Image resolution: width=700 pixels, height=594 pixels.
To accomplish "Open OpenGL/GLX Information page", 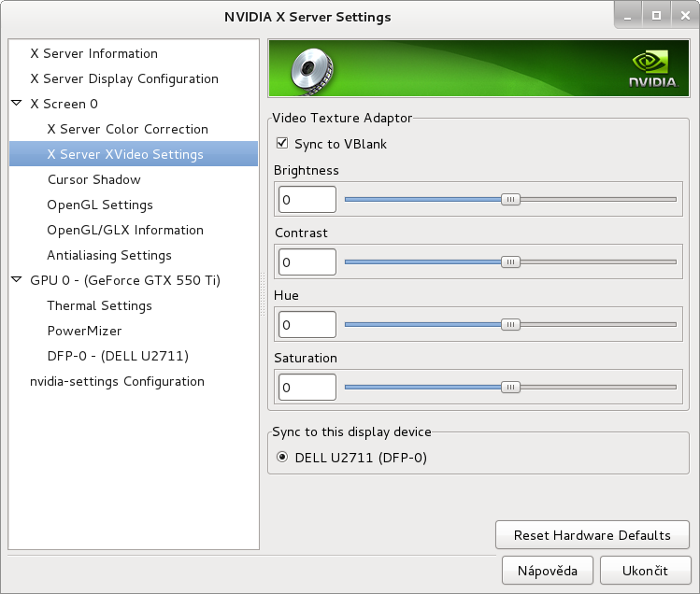I will click(125, 231).
